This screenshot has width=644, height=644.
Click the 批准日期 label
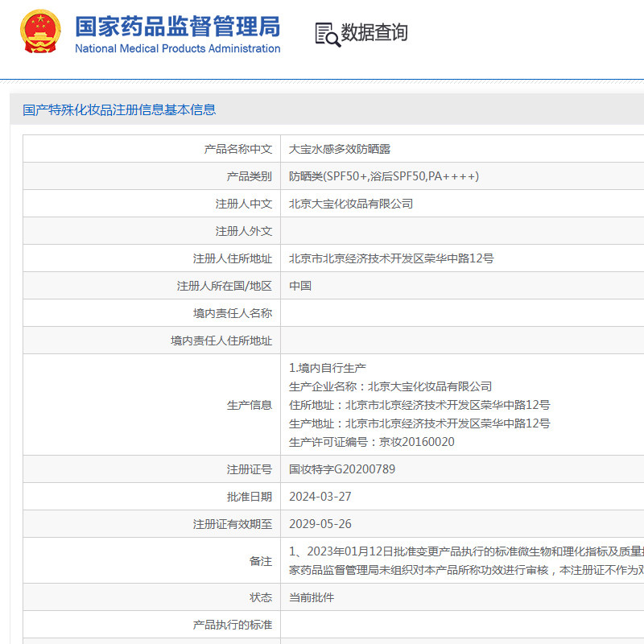click(x=250, y=497)
